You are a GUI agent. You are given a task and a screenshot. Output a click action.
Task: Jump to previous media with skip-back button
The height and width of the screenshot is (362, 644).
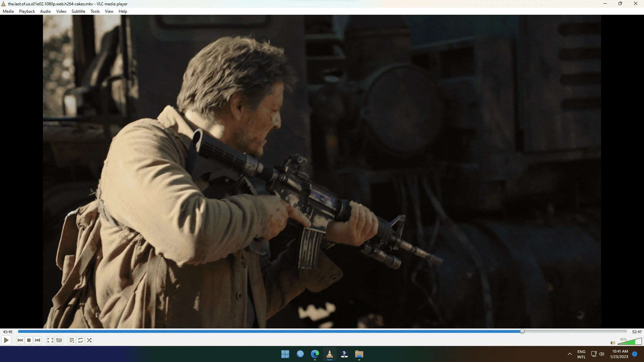[x=20, y=340]
